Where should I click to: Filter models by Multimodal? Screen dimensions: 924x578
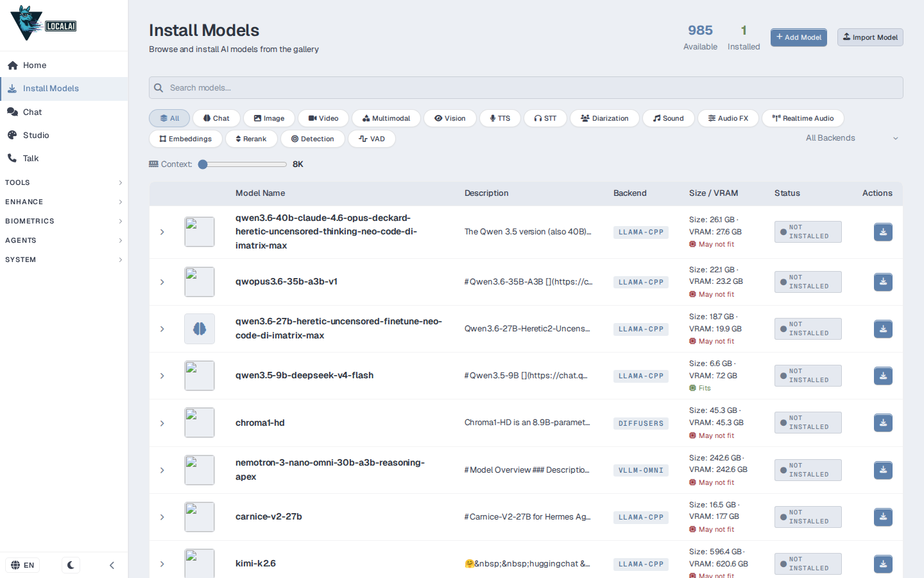(386, 118)
